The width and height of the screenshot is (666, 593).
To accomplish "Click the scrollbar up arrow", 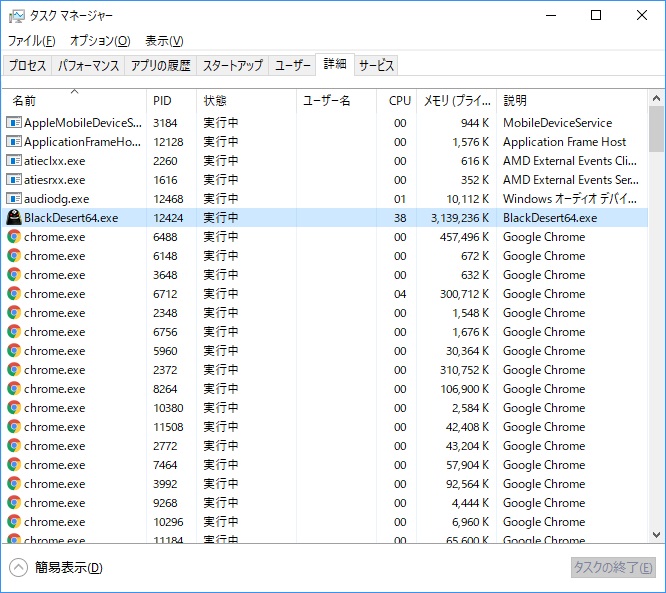I will (656, 99).
